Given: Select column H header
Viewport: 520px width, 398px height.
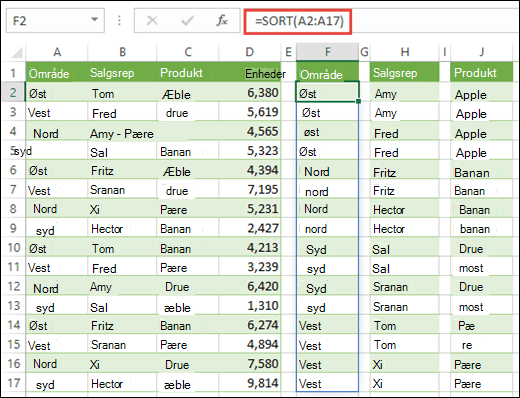Looking at the screenshot, I should coord(405,52).
